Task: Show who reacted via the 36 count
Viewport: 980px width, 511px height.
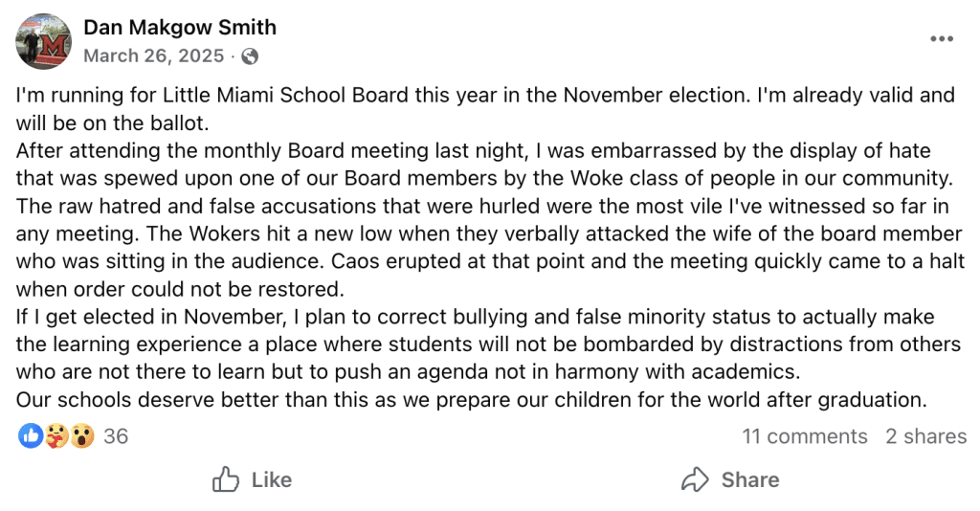Action: click(116, 436)
